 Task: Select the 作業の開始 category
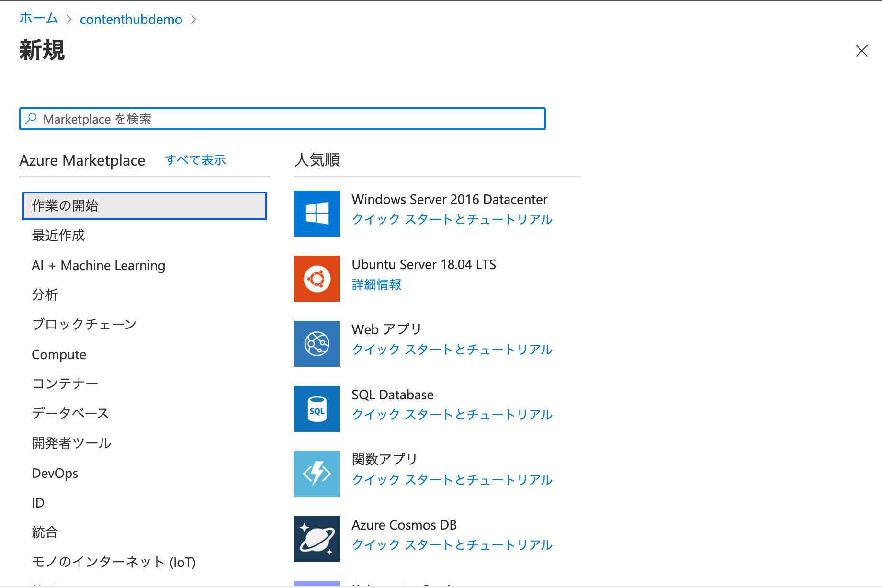(145, 206)
